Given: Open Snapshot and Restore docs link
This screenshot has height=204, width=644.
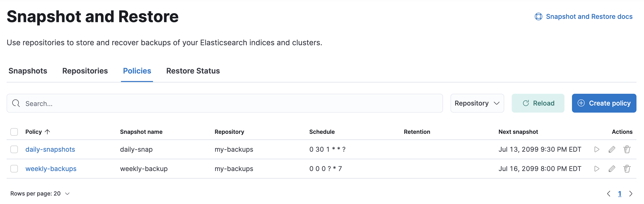Looking at the screenshot, I should click(x=589, y=16).
